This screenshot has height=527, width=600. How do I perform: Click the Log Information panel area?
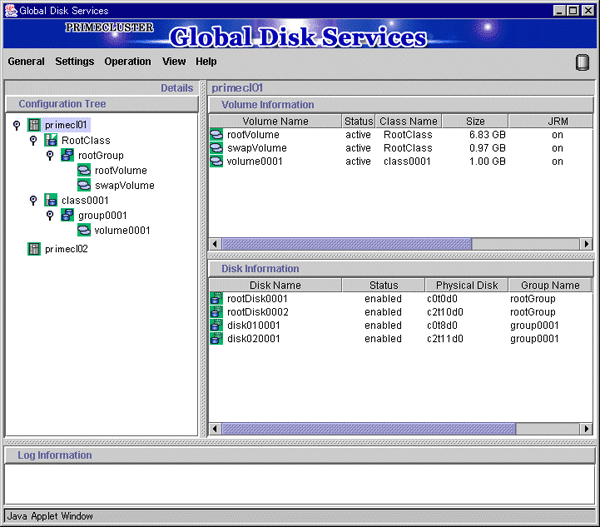tap(300, 484)
